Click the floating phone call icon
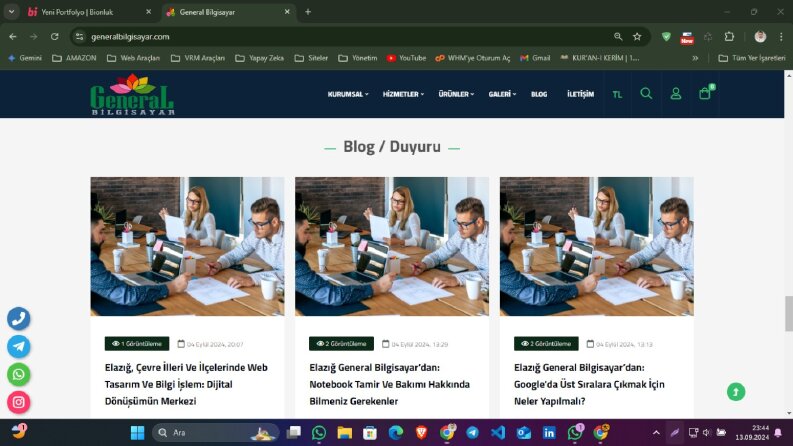The image size is (793, 446). pyautogui.click(x=19, y=319)
